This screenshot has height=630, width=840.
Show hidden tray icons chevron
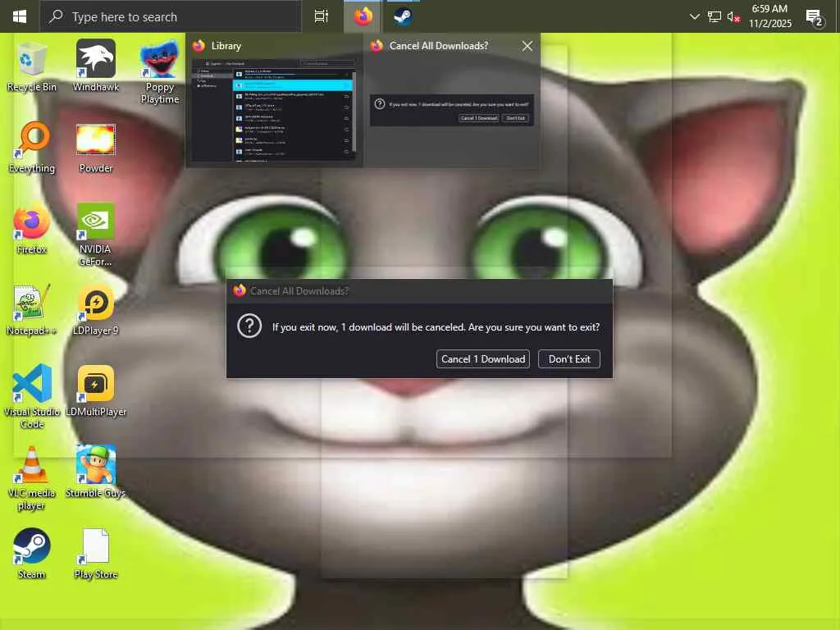[x=694, y=16]
